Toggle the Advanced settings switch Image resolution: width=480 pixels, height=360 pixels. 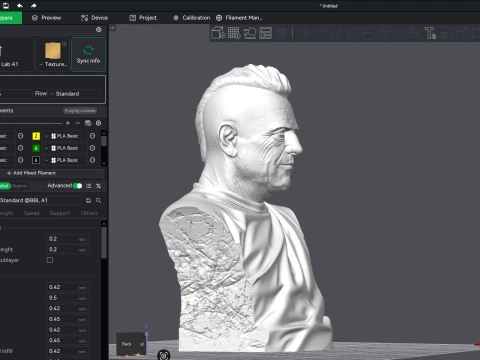tap(78, 186)
